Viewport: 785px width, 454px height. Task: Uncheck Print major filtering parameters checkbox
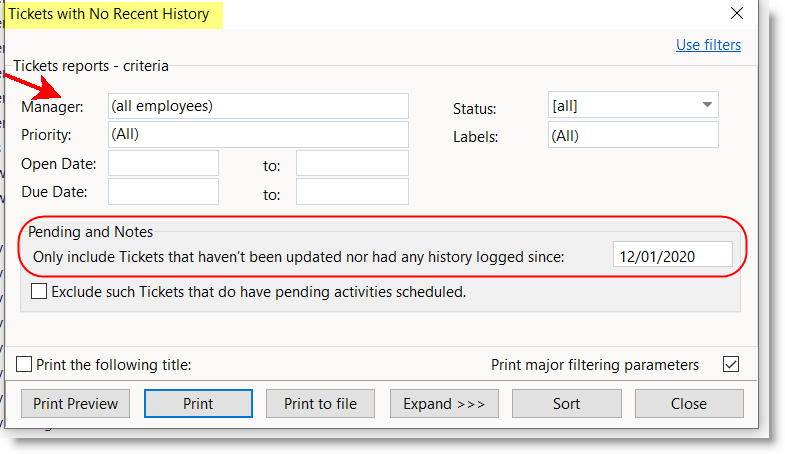(x=730, y=365)
